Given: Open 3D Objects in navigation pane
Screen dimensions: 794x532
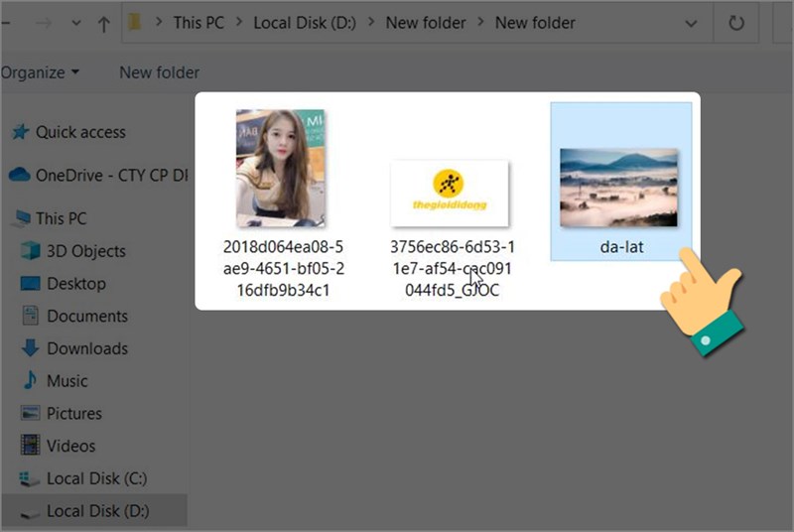Looking at the screenshot, I should click(86, 251).
